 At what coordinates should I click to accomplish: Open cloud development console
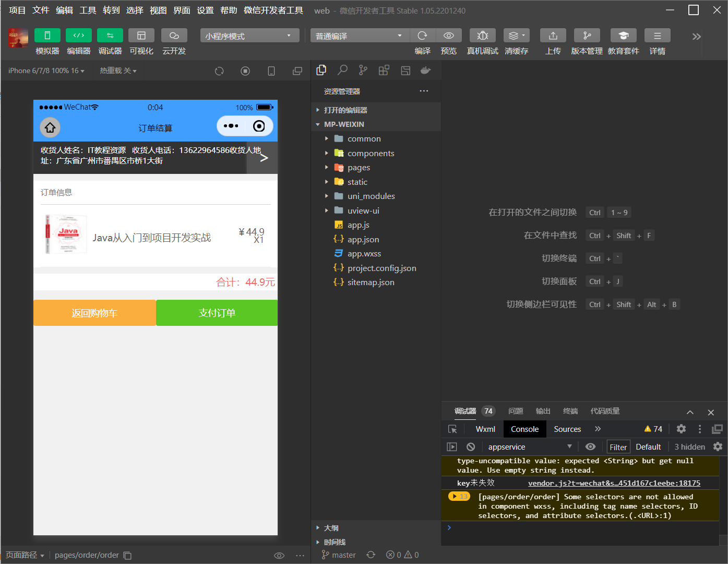pyautogui.click(x=174, y=36)
